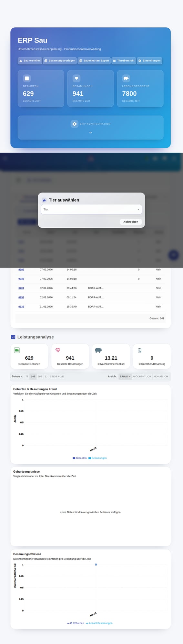Open the Sauenkarten Export menu
The height and width of the screenshot is (644, 183).
[x=94, y=61]
